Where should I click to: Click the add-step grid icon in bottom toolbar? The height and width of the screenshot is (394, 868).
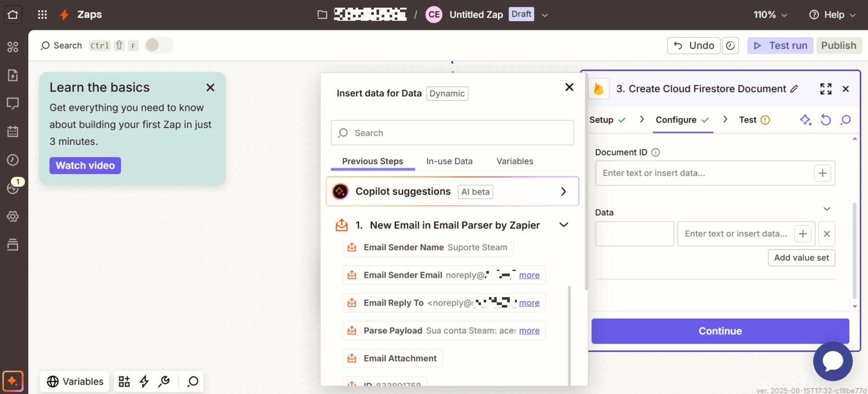(124, 381)
